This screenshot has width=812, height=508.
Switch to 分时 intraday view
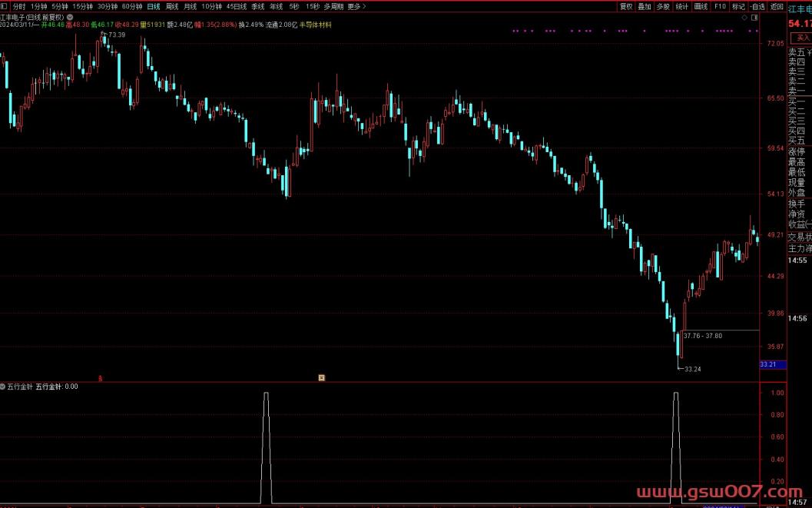point(19,6)
